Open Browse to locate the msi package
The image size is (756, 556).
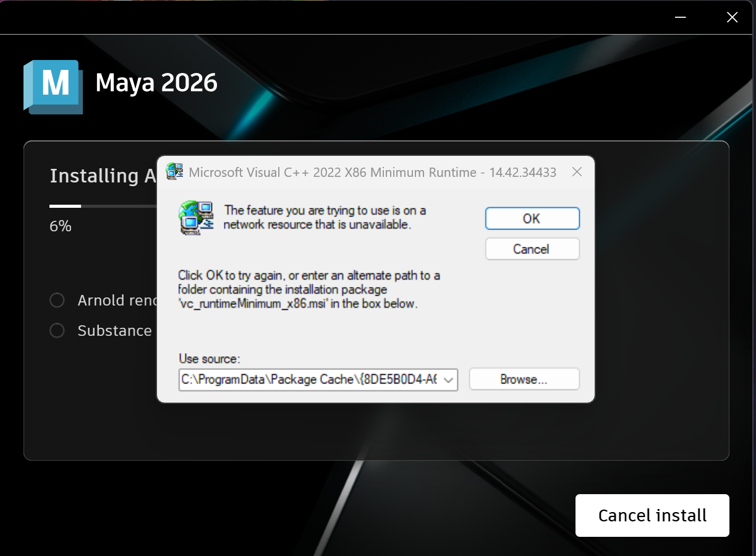[x=524, y=380]
